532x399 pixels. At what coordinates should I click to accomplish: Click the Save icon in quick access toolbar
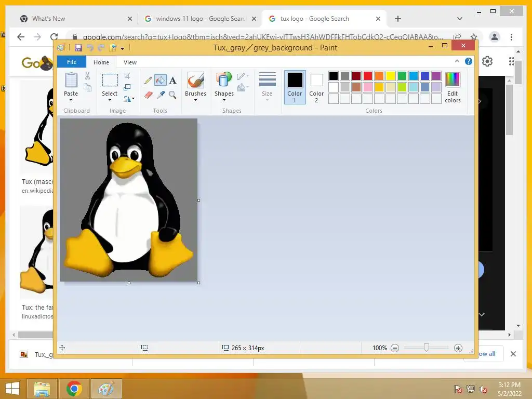tap(78, 47)
